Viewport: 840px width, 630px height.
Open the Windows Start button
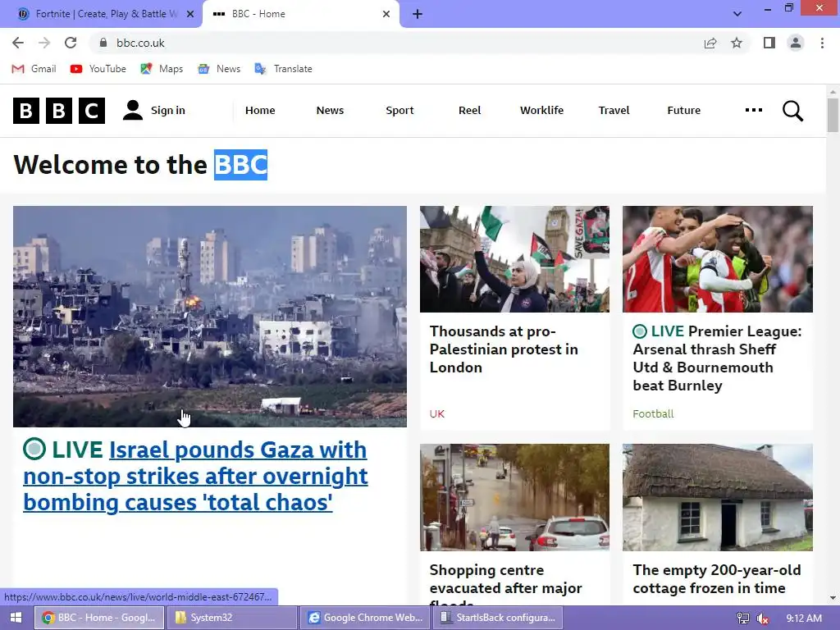pos(16,618)
